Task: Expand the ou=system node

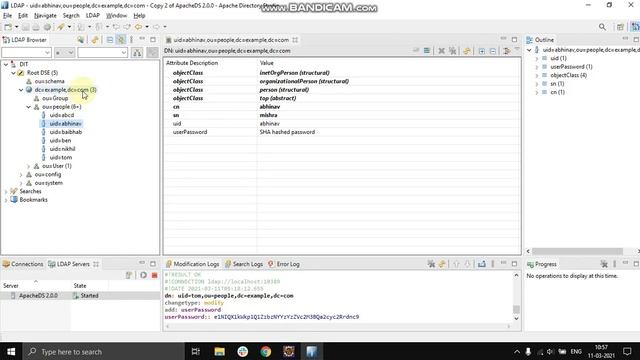Action: click(x=21, y=183)
